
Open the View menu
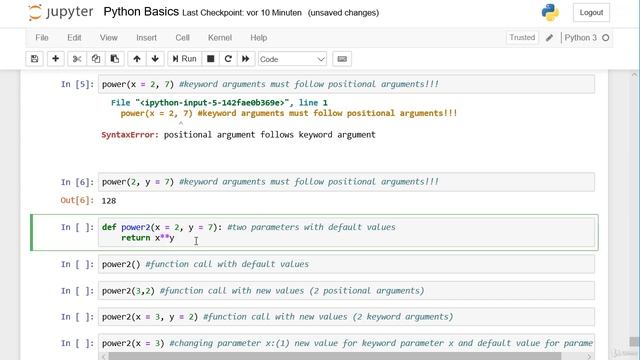[x=109, y=38]
